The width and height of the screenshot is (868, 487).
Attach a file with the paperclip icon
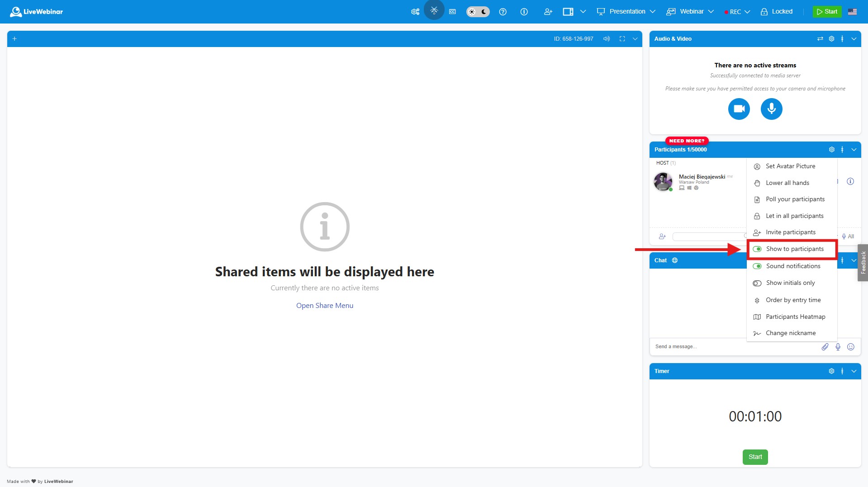click(825, 347)
